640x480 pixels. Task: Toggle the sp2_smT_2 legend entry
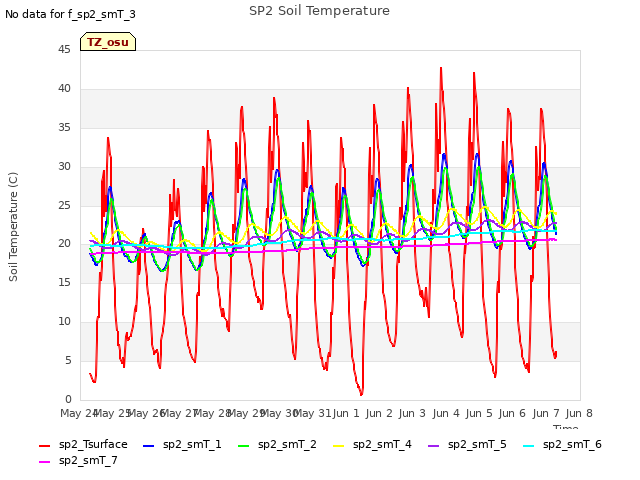click(x=277, y=444)
